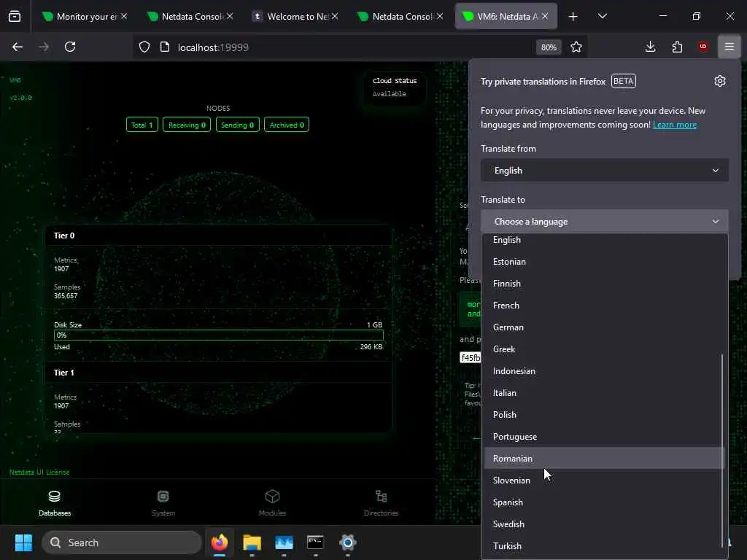Open File Explorer from the taskbar
Viewport: 747px width, 560px height.
point(252,542)
